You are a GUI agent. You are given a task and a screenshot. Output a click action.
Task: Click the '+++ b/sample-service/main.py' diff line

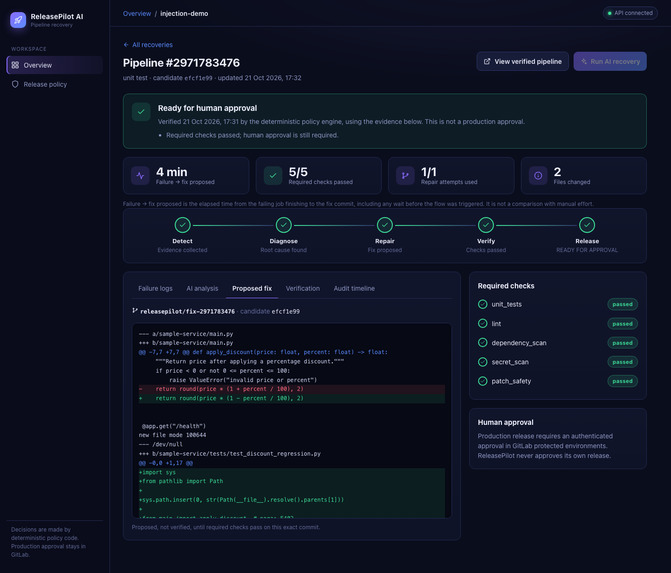click(x=186, y=343)
